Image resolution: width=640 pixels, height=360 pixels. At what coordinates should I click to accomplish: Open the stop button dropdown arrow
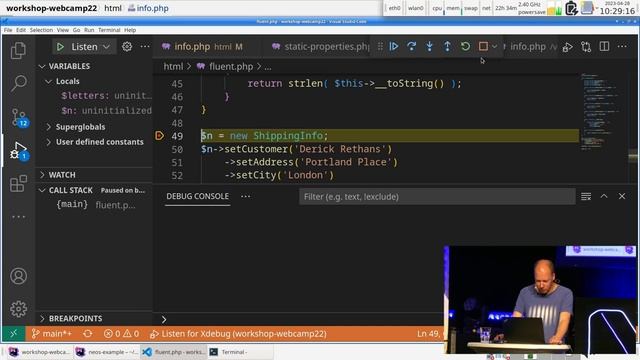pos(494,47)
